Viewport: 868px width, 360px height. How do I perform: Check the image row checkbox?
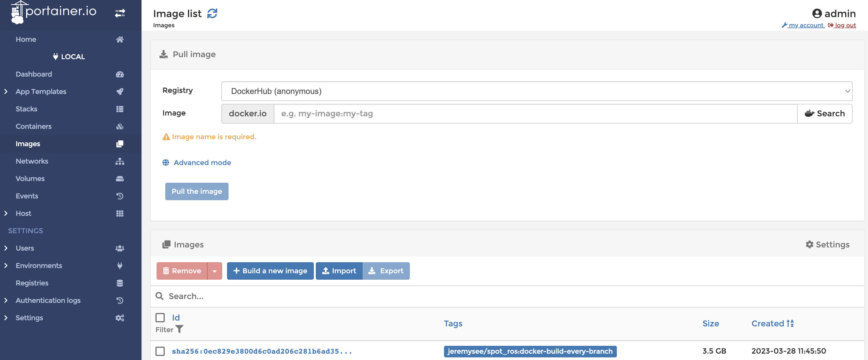coord(160,351)
